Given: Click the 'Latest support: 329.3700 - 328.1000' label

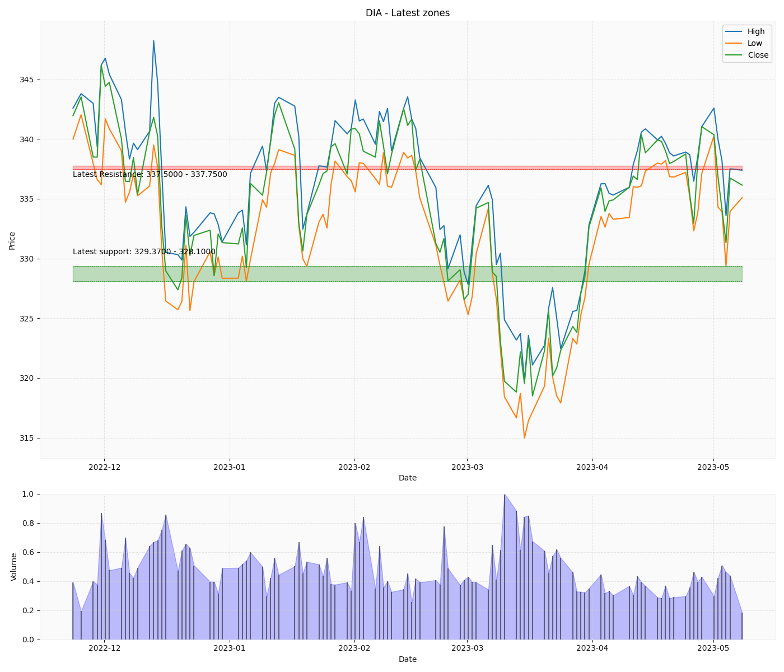Looking at the screenshot, I should click(x=144, y=251).
